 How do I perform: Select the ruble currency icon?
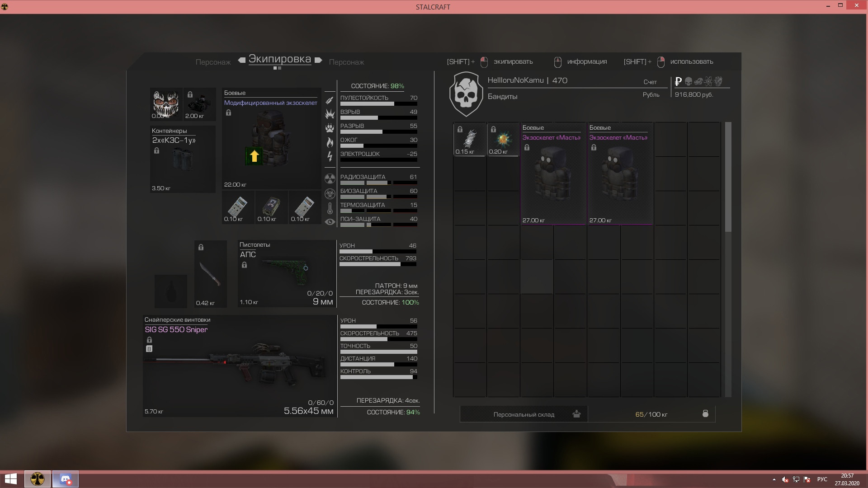point(678,81)
